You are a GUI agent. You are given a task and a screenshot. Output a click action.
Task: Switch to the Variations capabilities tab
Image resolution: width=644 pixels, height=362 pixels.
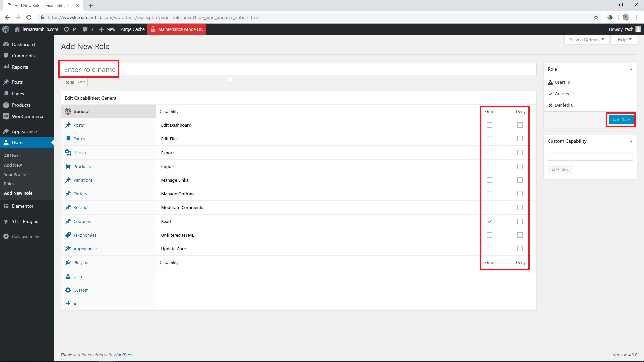(x=109, y=180)
